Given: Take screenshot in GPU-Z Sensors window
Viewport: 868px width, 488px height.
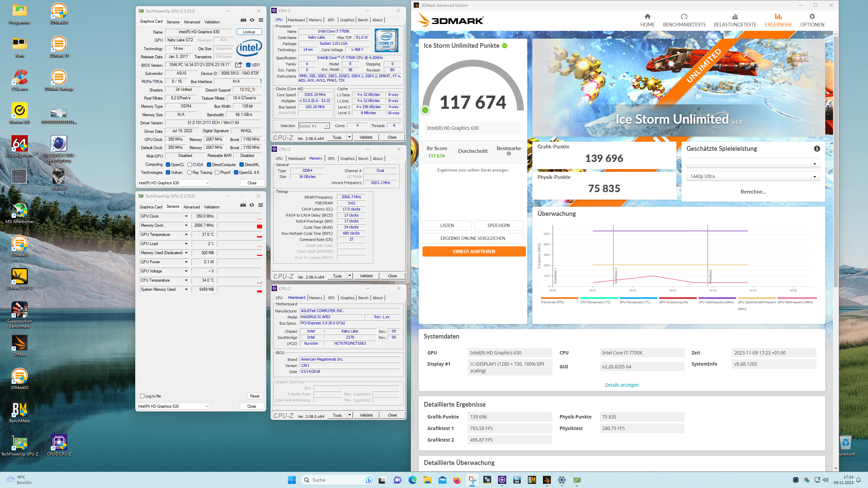Looking at the screenshot, I should click(243, 205).
